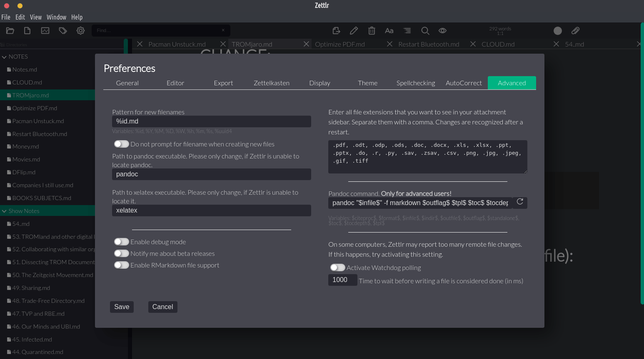Click the filename pattern field

[212, 121]
